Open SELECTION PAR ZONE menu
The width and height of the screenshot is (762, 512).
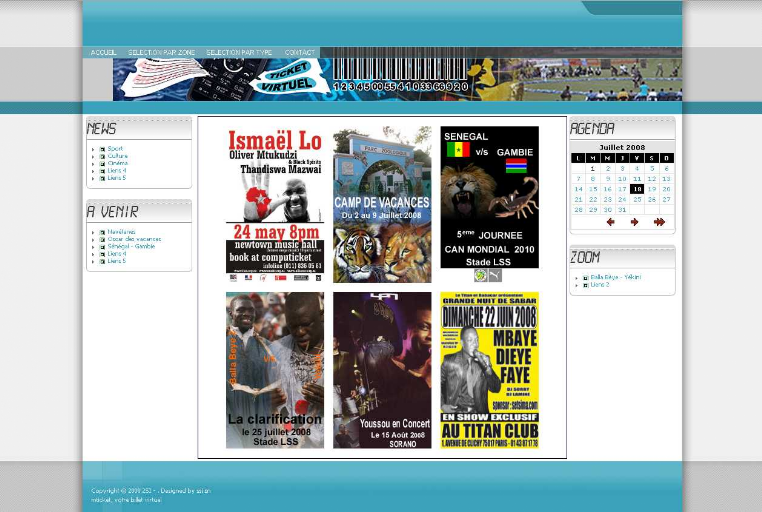click(x=161, y=52)
